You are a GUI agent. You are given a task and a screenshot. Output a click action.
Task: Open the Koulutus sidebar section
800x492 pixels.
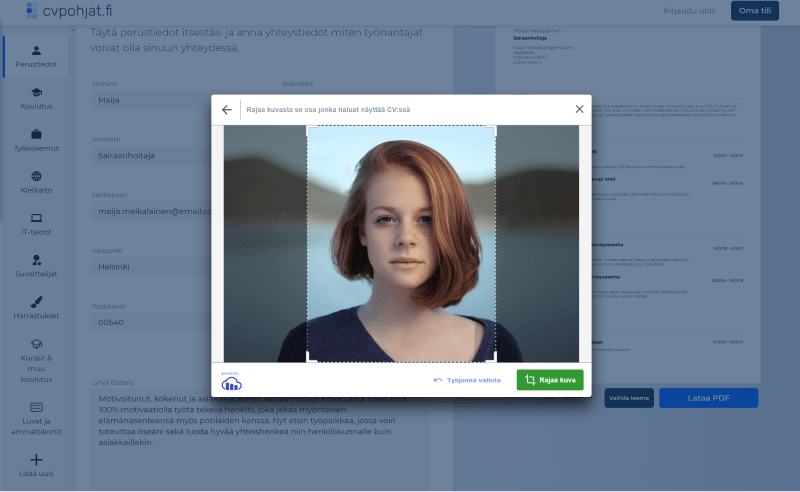[36, 99]
